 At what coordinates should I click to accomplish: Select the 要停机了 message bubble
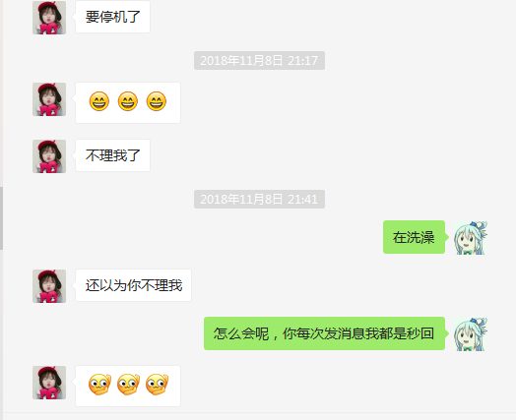pyautogui.click(x=112, y=17)
